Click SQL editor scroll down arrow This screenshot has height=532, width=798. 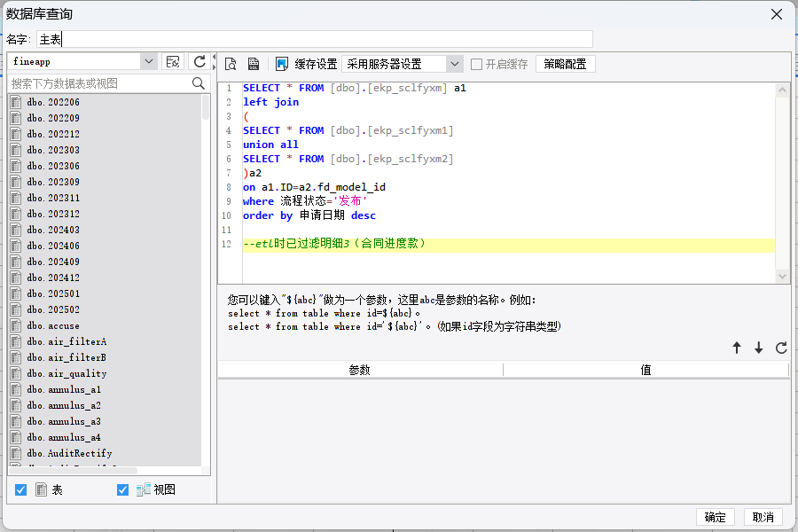click(782, 277)
